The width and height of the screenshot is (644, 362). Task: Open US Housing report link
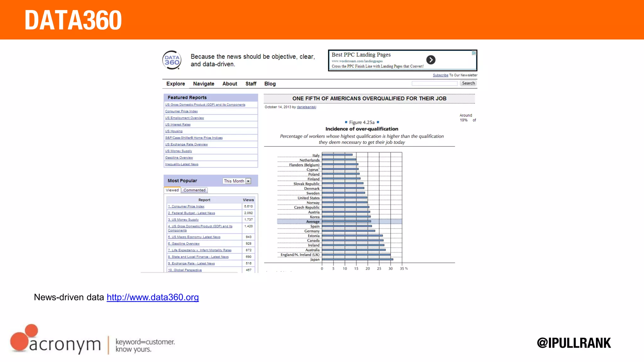174,131
